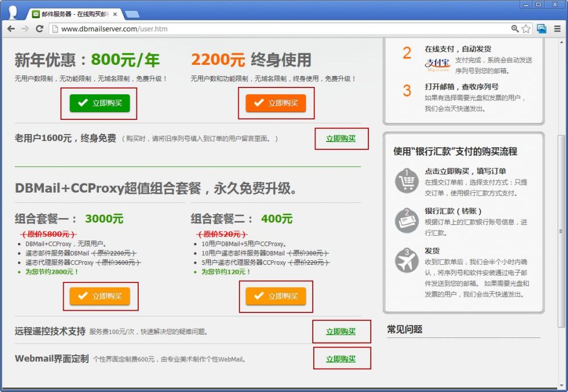Click DBMail+CCProxy，无限用户 bullet text
This screenshot has height=392, width=568.
(x=66, y=244)
